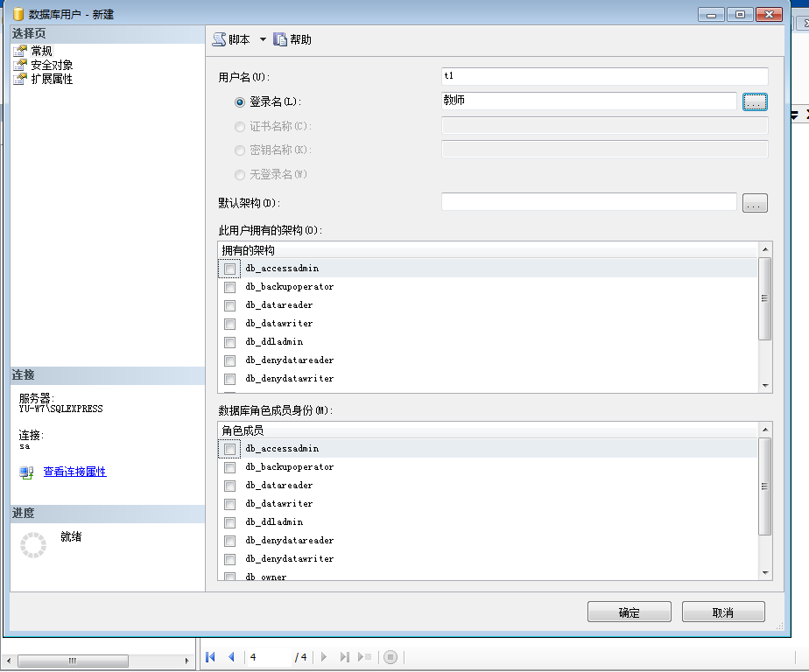
Task: Check db_denydatawriter in owned schemas list
Action: click(229, 379)
